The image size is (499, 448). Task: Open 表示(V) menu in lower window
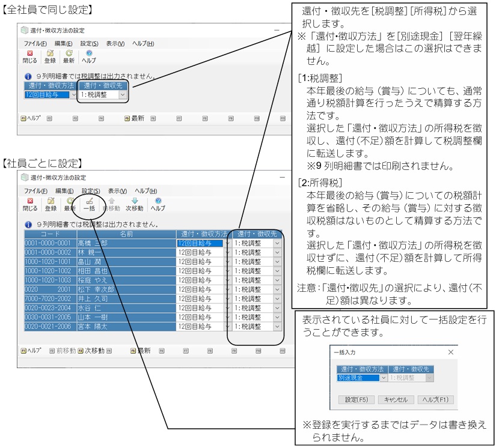tap(117, 191)
